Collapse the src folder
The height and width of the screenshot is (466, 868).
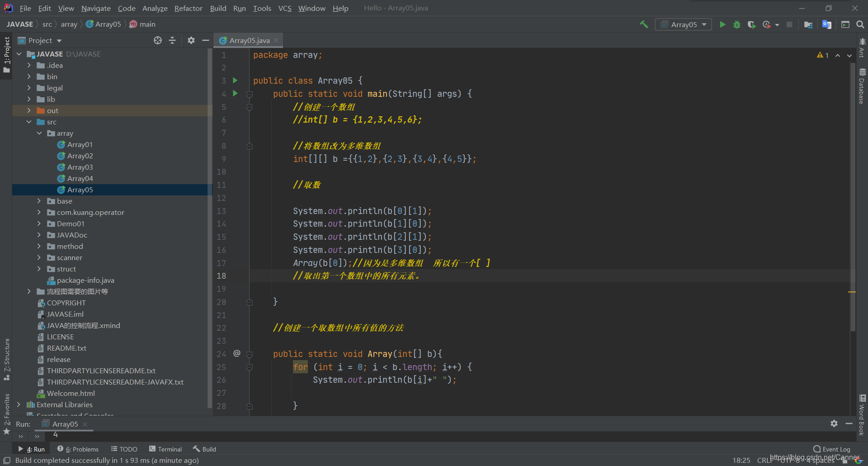point(29,122)
